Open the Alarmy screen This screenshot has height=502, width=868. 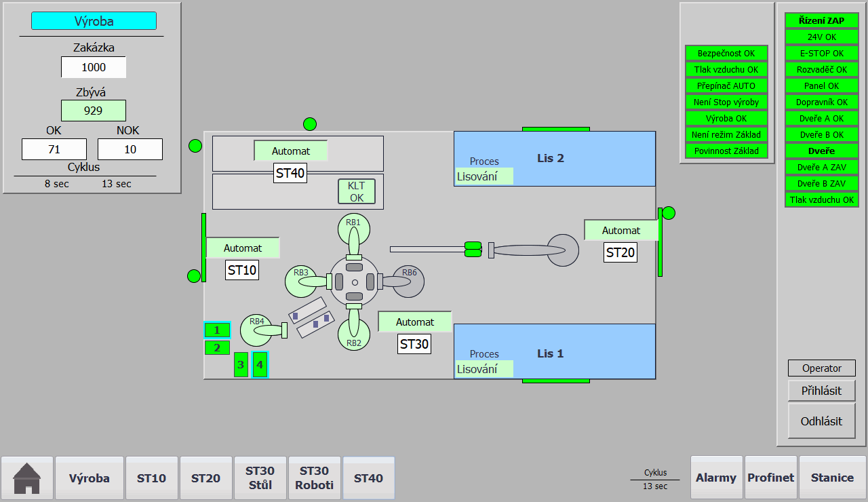coord(716,478)
